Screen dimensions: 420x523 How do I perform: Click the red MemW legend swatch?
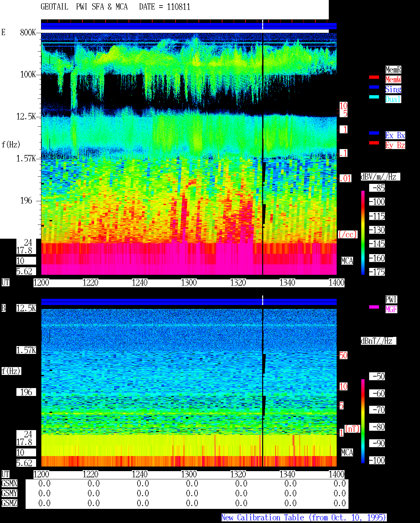coord(374,77)
